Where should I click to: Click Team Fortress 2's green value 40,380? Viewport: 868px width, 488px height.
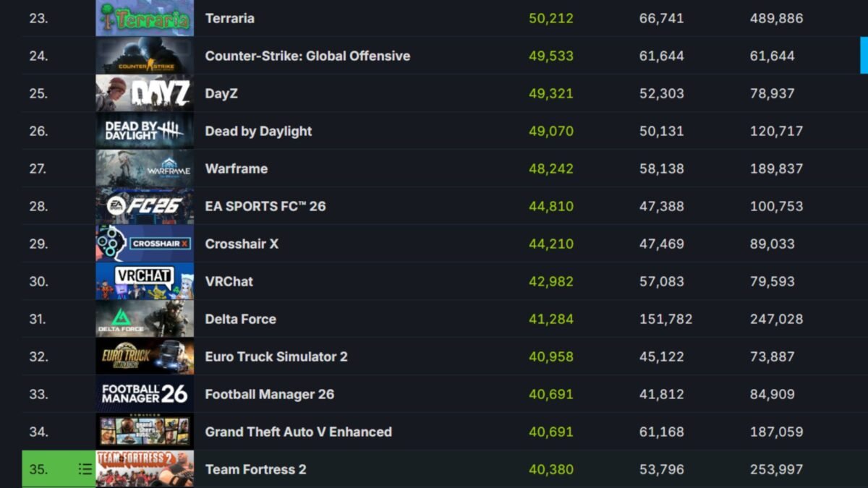551,469
